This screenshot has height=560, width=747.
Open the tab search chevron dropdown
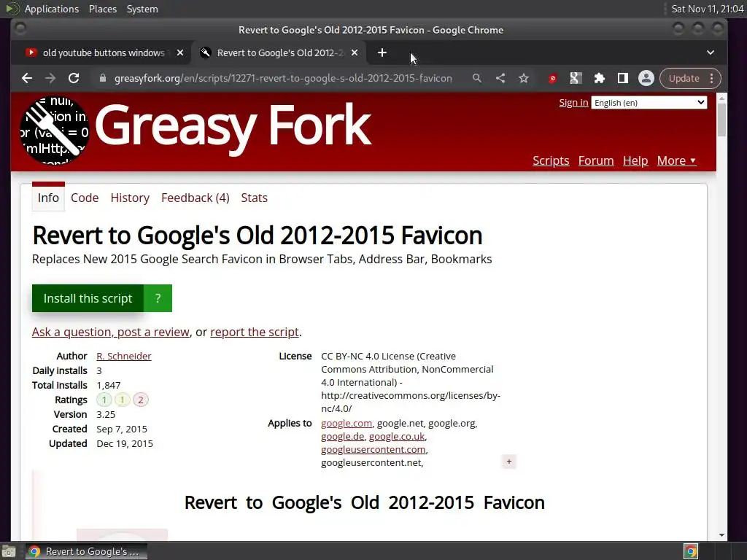(711, 52)
